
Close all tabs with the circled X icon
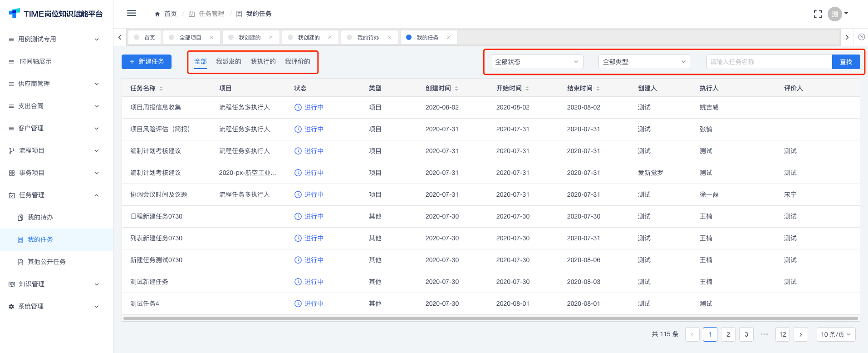862,37
